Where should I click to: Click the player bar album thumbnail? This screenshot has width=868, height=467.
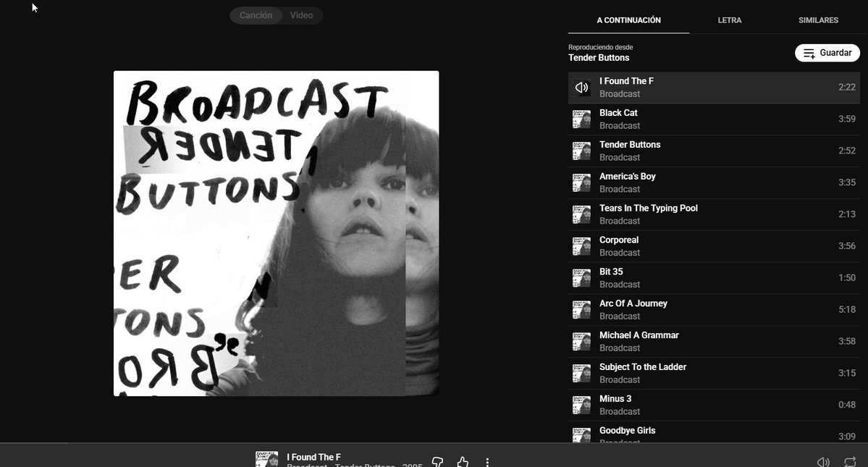[x=267, y=459]
